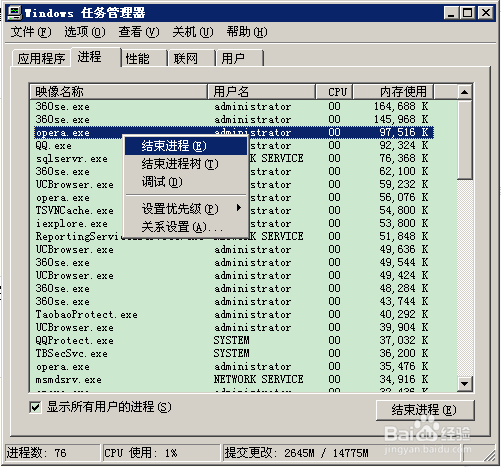Open the 文件(F) menu
This screenshot has height=467, width=501.
pos(31,32)
